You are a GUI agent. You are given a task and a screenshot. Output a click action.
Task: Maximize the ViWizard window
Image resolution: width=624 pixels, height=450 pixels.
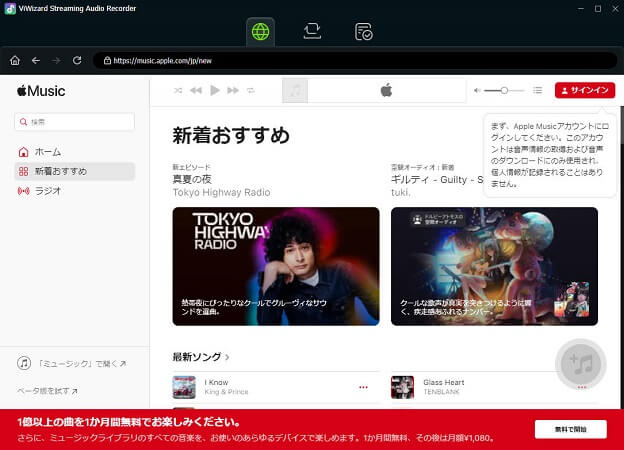tap(598, 8)
